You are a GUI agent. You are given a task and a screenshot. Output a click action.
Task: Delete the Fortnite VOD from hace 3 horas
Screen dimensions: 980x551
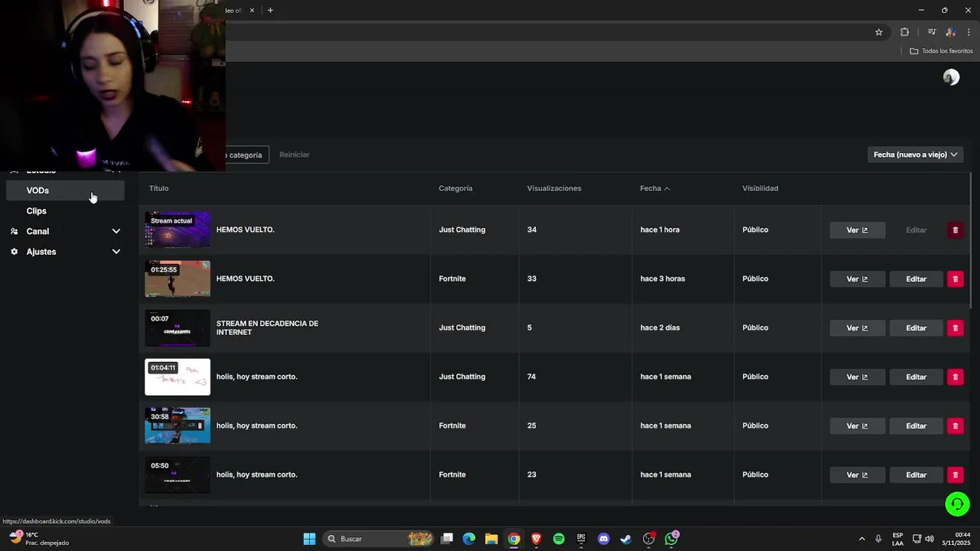tap(955, 279)
